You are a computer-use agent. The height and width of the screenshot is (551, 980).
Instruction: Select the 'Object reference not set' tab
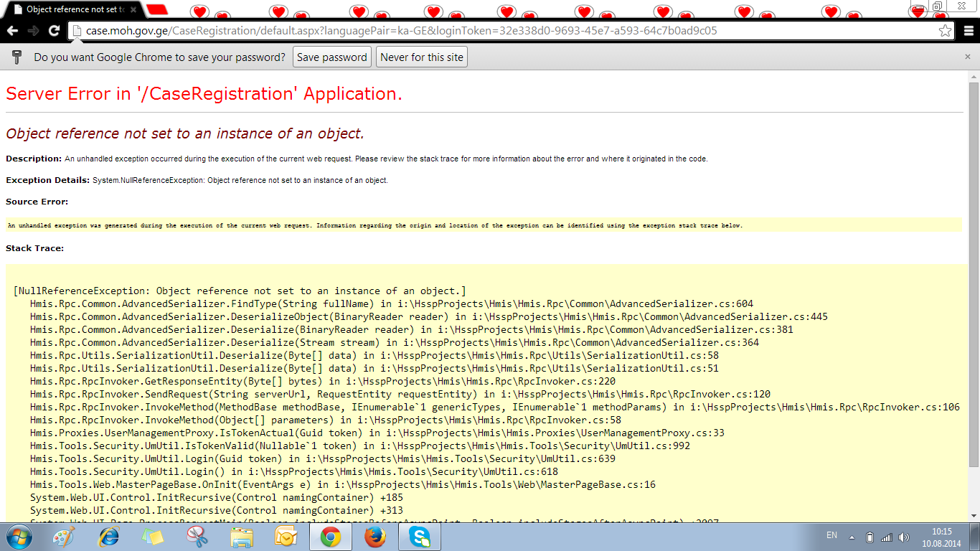72,10
